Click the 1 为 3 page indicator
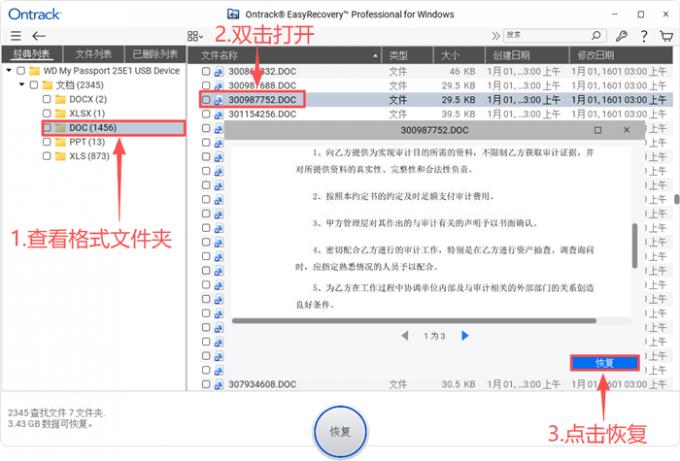Viewport: 680px width, 461px height. coord(435,336)
